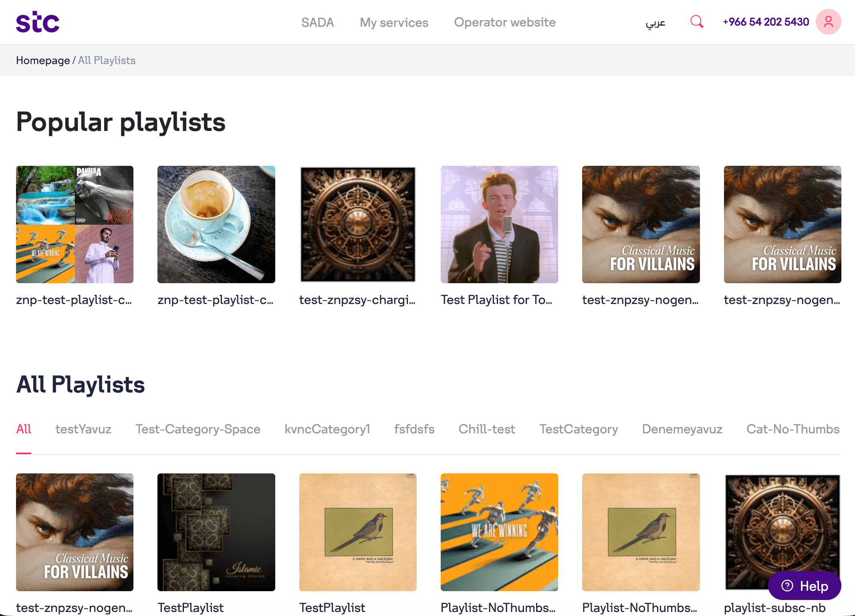Open the Islamic design TestPlaylist cover

tap(216, 532)
